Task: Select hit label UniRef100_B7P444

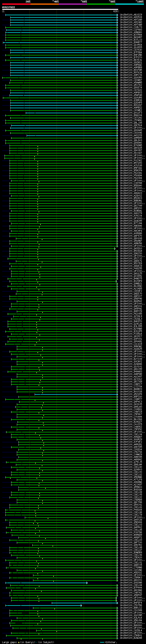Action: (131, 588)
